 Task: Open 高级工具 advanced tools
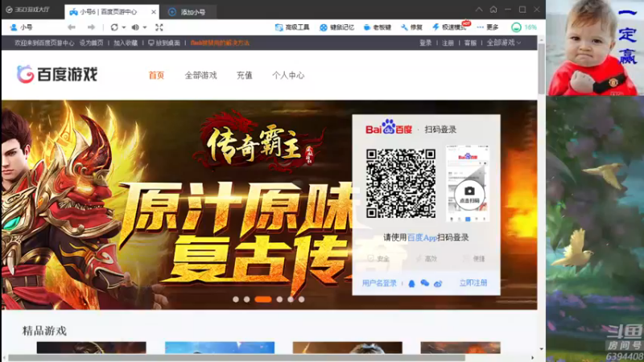click(292, 27)
